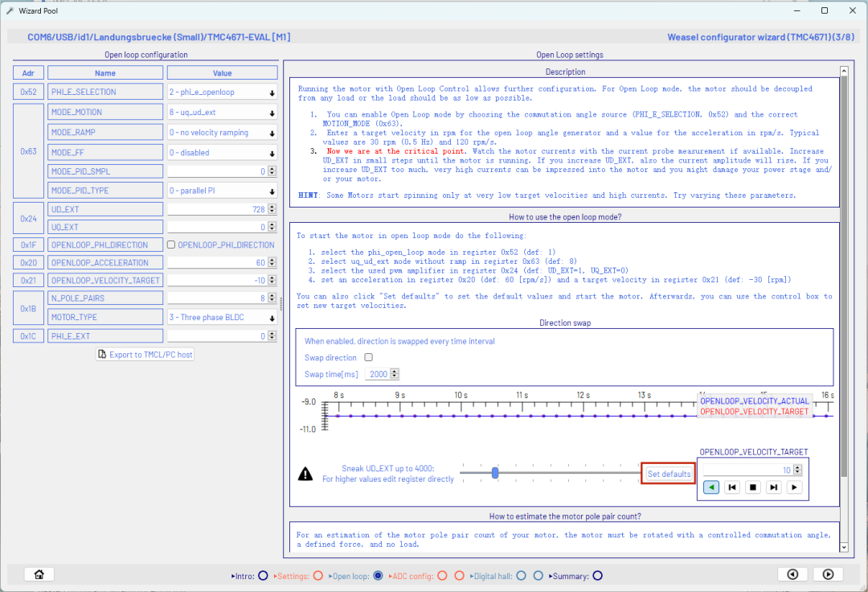
Task: Go to the next wizard page arrow
Action: [828, 573]
